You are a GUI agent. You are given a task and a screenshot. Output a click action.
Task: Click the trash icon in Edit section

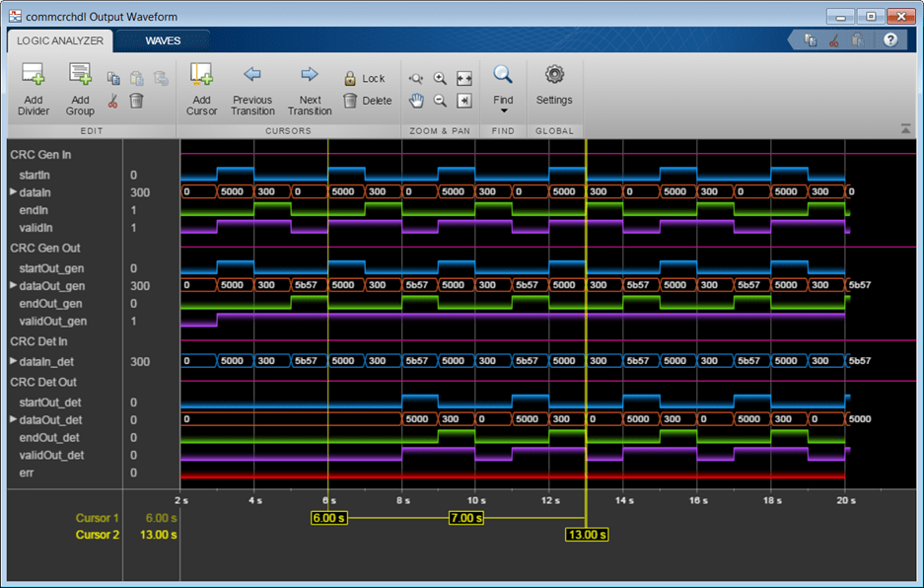pos(137,101)
